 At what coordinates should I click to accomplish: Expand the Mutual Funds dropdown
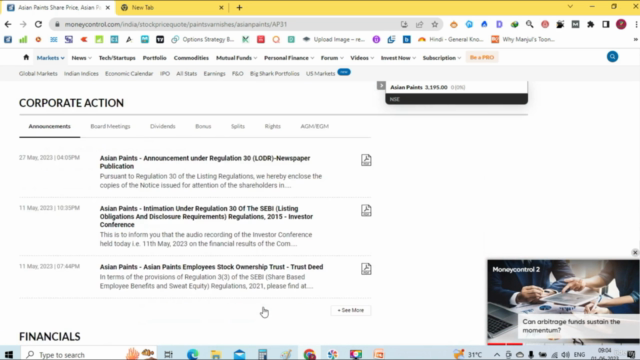pyautogui.click(x=236, y=58)
